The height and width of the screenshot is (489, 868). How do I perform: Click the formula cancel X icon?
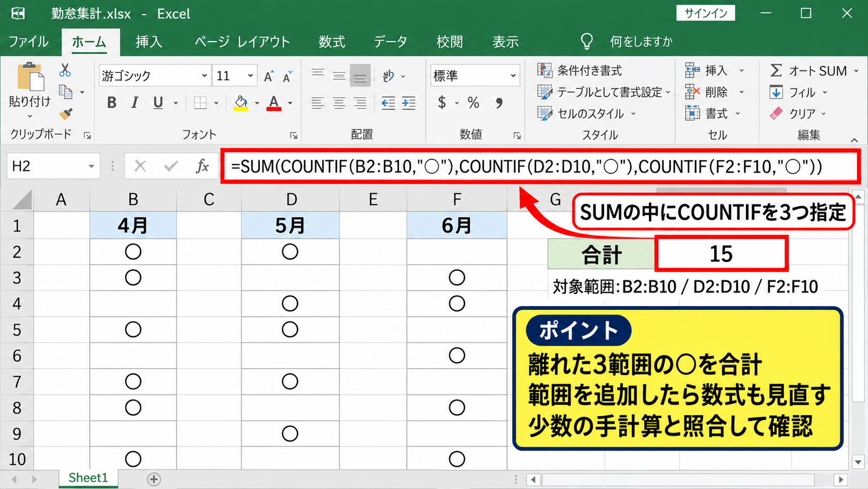pyautogui.click(x=140, y=166)
